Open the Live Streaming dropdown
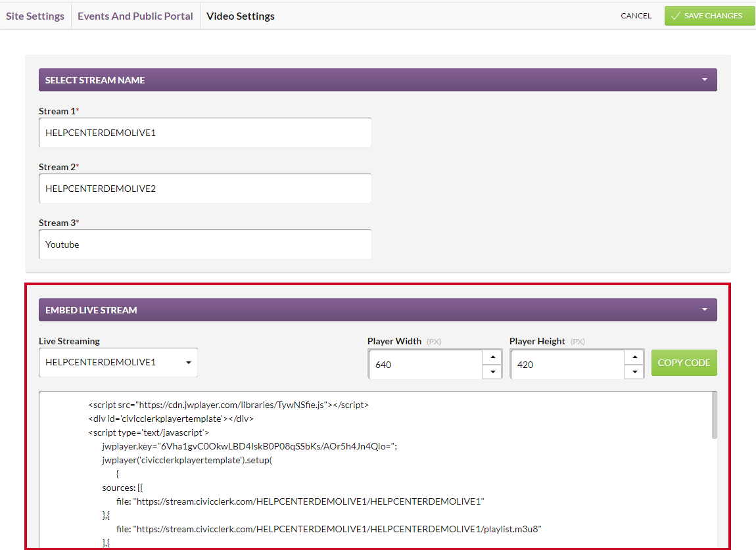The height and width of the screenshot is (550, 756). point(118,362)
